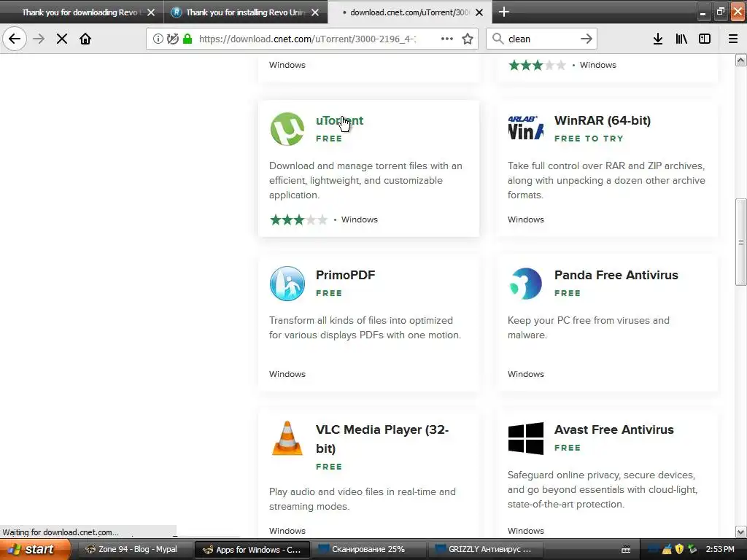This screenshot has height=560, width=747.
Task: Open 'GRIZZLY Антивирус' taskbar window
Action: 484,549
